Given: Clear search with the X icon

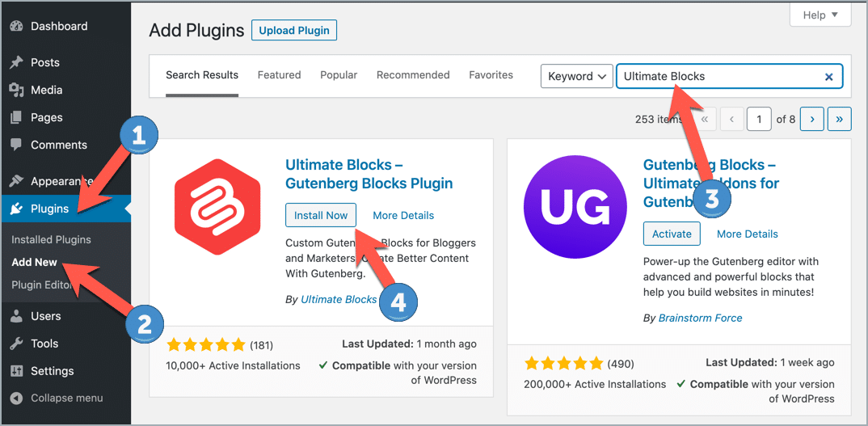Looking at the screenshot, I should point(828,77).
